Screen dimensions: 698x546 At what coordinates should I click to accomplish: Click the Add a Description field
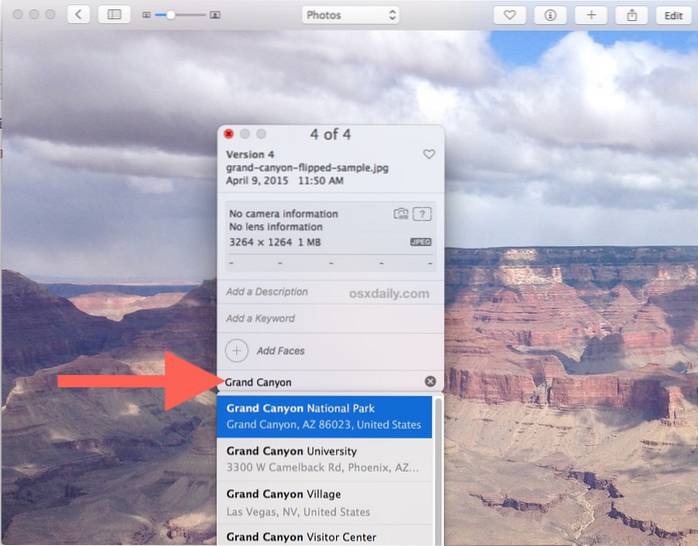(267, 292)
